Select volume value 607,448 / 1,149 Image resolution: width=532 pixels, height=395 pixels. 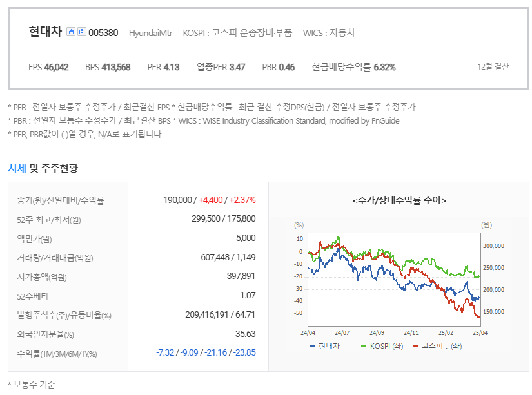pyautogui.click(x=228, y=257)
